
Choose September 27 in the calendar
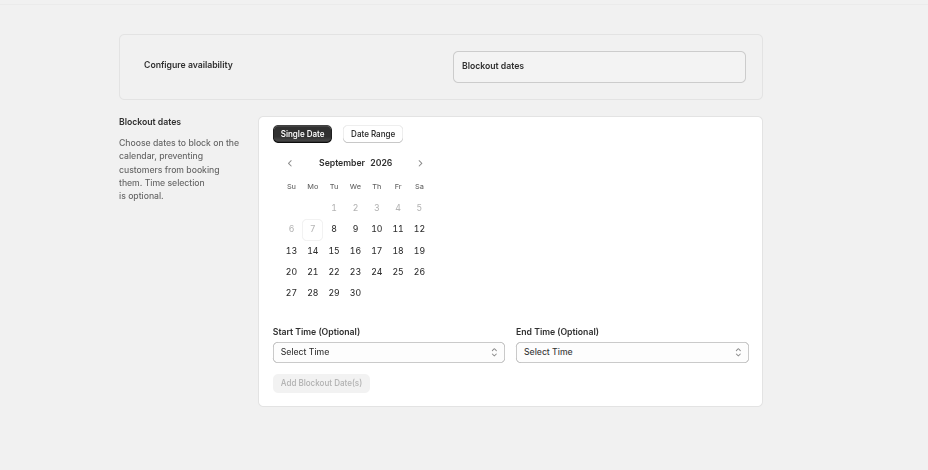291,293
